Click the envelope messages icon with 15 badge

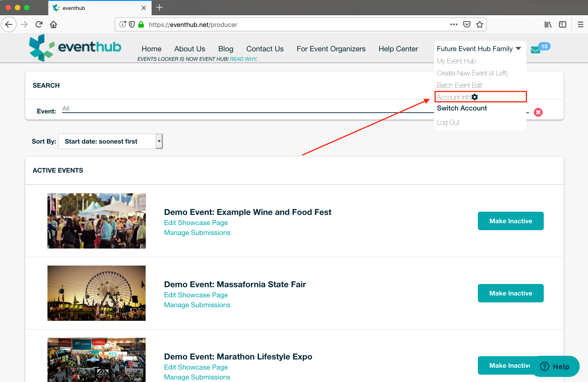[x=536, y=50]
